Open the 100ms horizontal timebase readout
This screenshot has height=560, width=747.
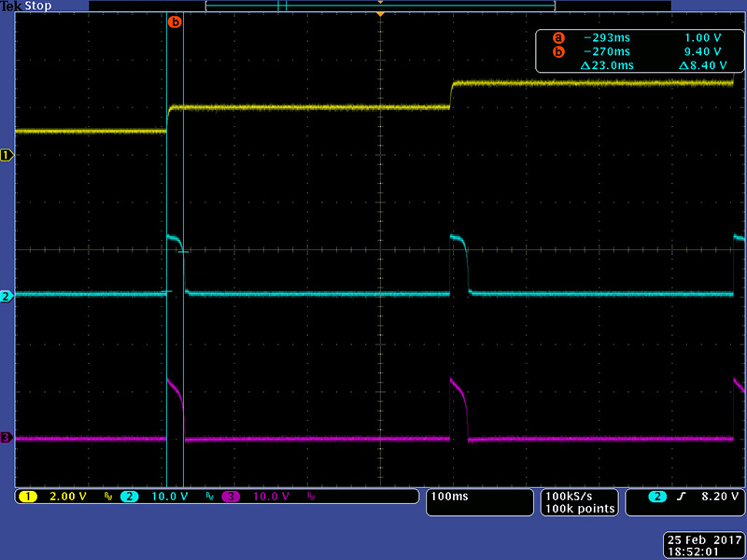[x=448, y=497]
